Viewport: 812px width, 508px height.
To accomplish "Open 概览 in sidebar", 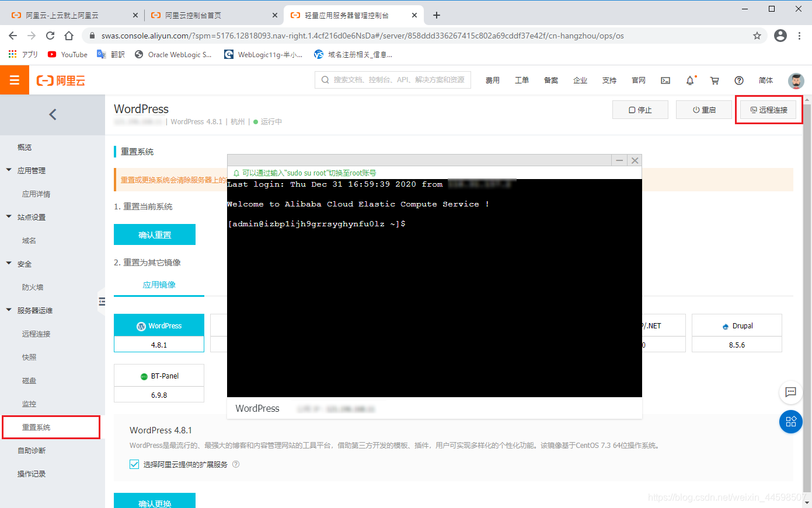I will click(x=25, y=147).
